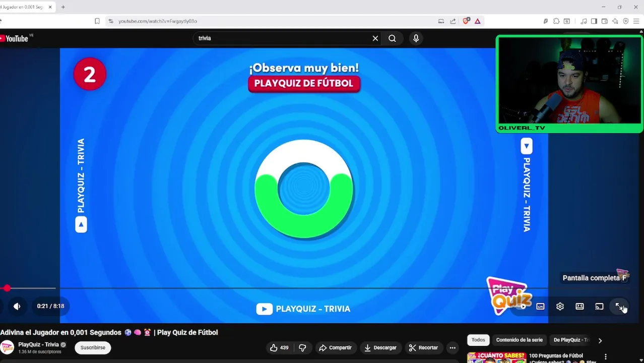Open the player settings gear
Viewport: 644px width, 363px height.
(x=560, y=307)
